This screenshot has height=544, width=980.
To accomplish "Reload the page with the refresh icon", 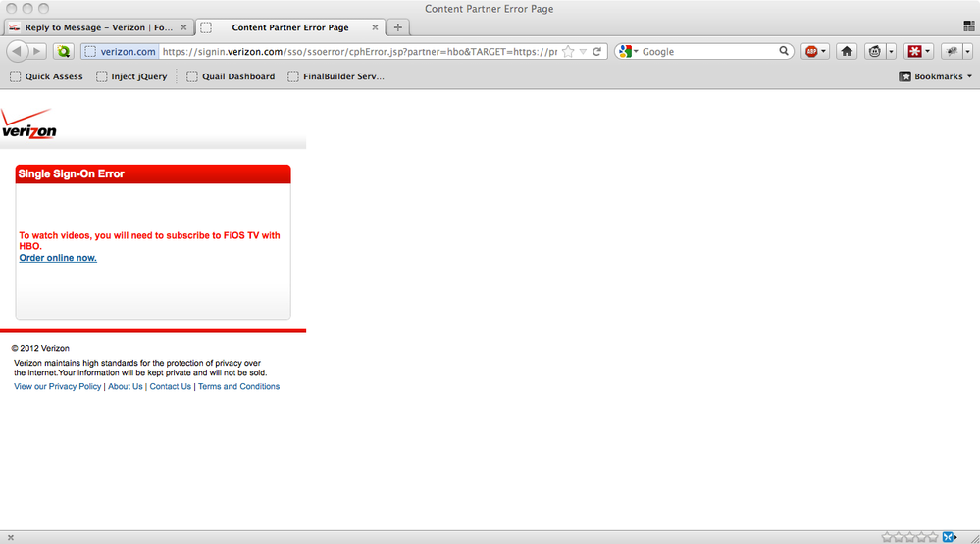I will 596,52.
